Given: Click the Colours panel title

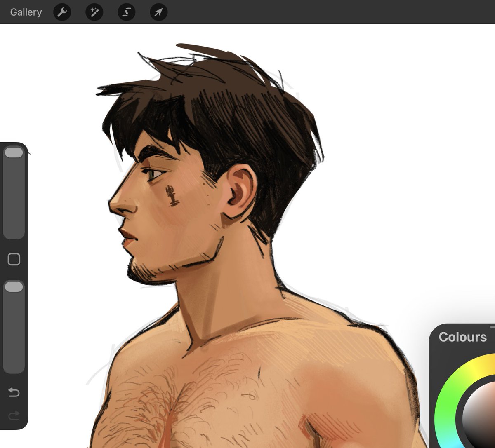Looking at the screenshot, I should [x=462, y=337].
